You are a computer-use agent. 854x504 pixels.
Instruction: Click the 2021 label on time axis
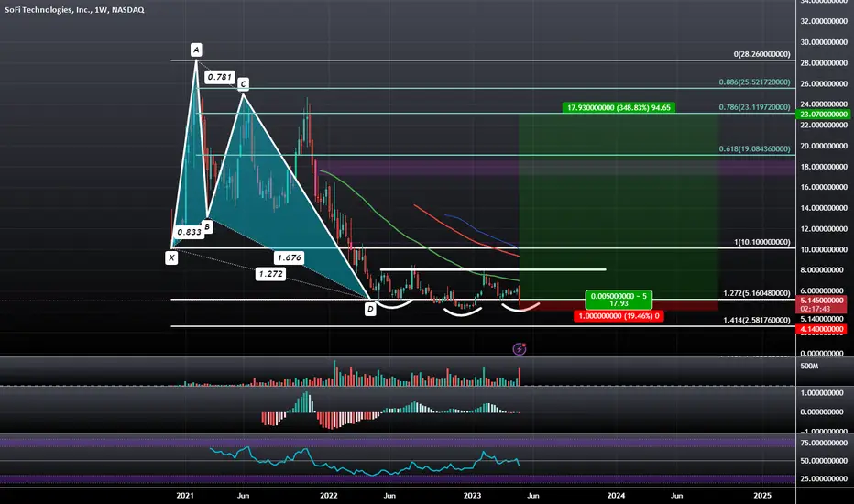185,495
